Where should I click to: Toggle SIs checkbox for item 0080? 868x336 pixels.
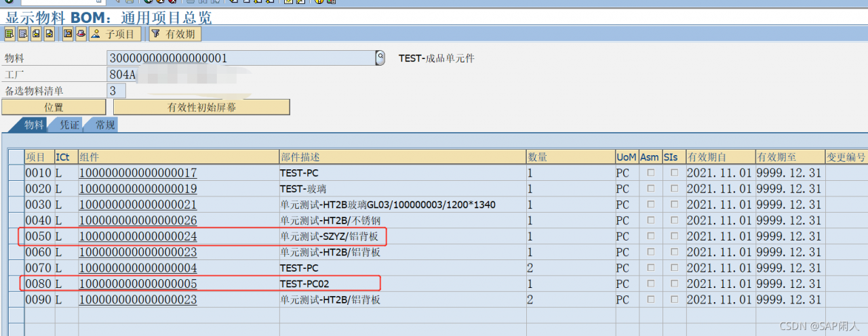674,284
